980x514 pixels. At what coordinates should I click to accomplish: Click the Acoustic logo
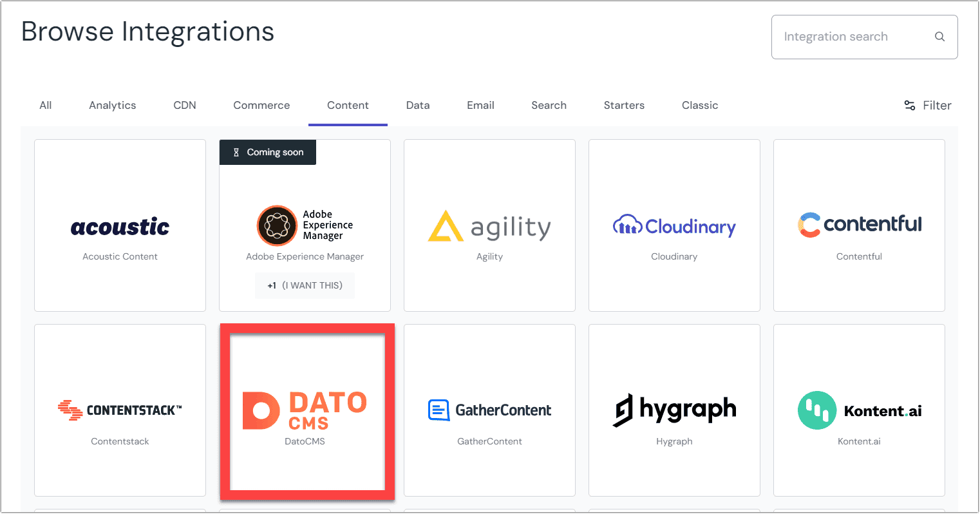[120, 227]
